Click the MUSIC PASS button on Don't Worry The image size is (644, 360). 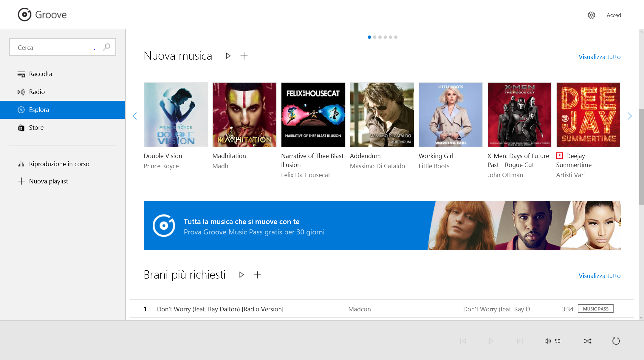click(595, 309)
